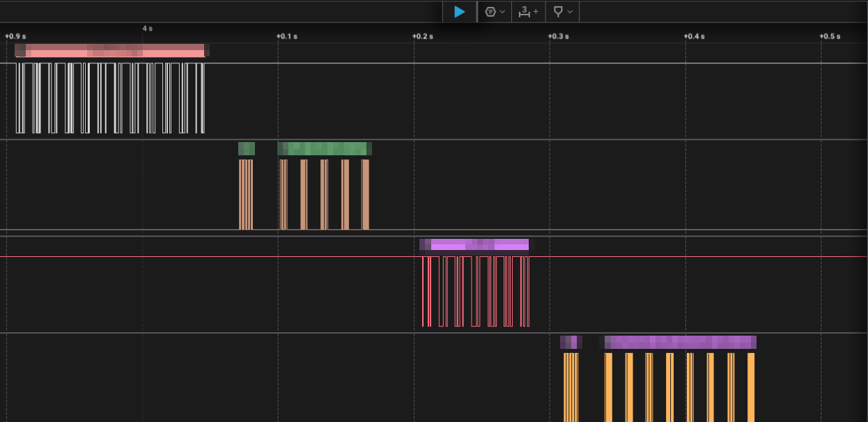Open the timing marker dropdown
The image size is (868, 422).
point(563,12)
